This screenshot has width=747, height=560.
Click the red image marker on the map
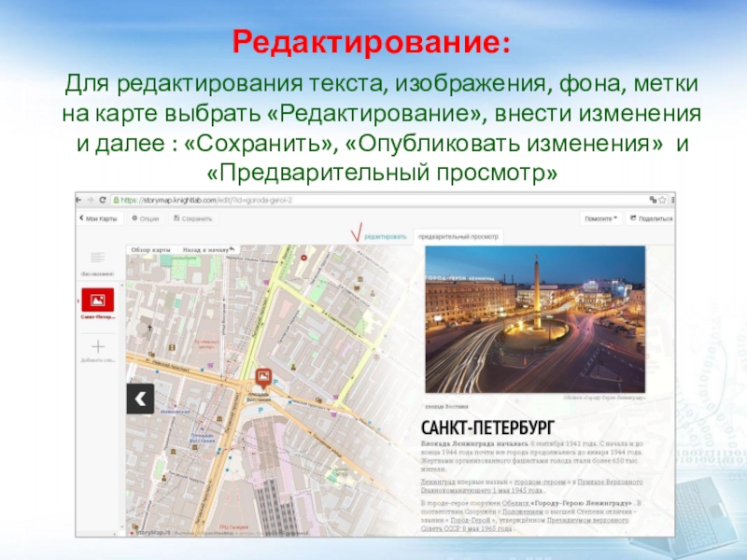pyautogui.click(x=263, y=377)
